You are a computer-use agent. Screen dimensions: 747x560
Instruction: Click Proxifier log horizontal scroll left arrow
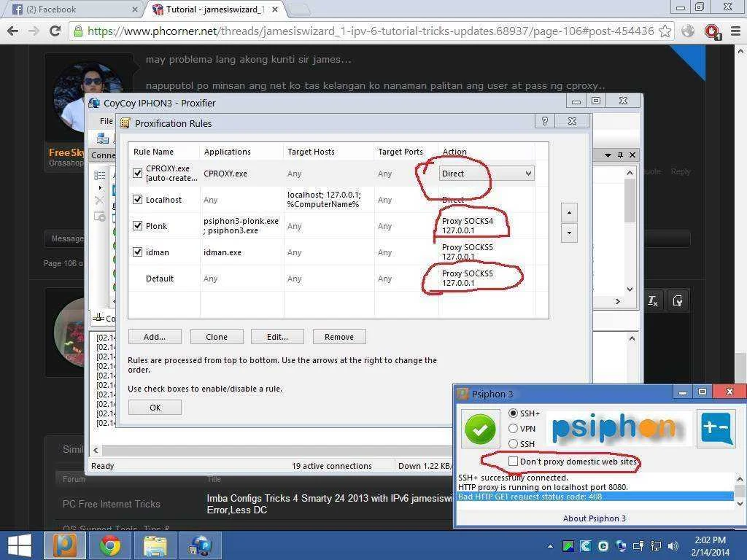[96, 449]
